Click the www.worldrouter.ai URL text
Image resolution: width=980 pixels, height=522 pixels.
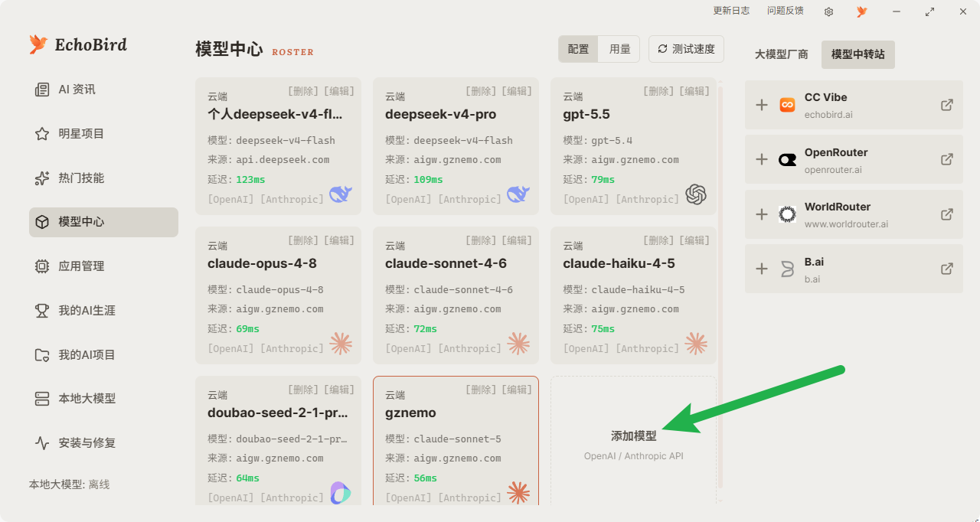coord(846,224)
